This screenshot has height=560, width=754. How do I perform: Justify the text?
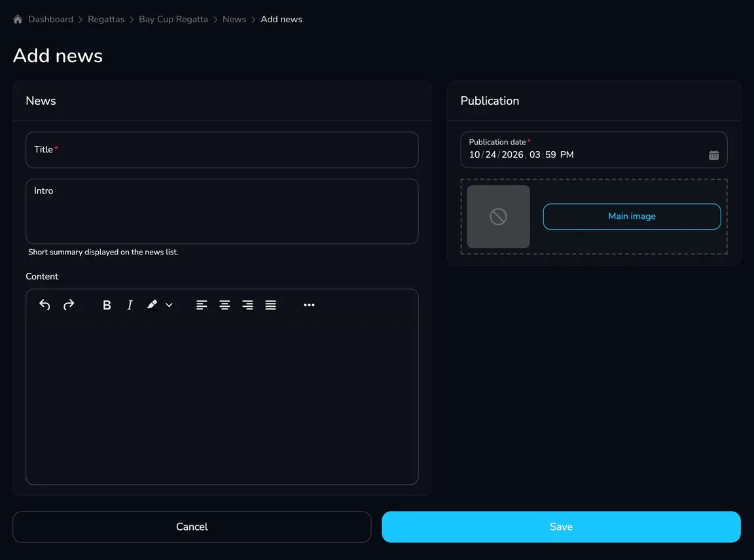click(271, 305)
